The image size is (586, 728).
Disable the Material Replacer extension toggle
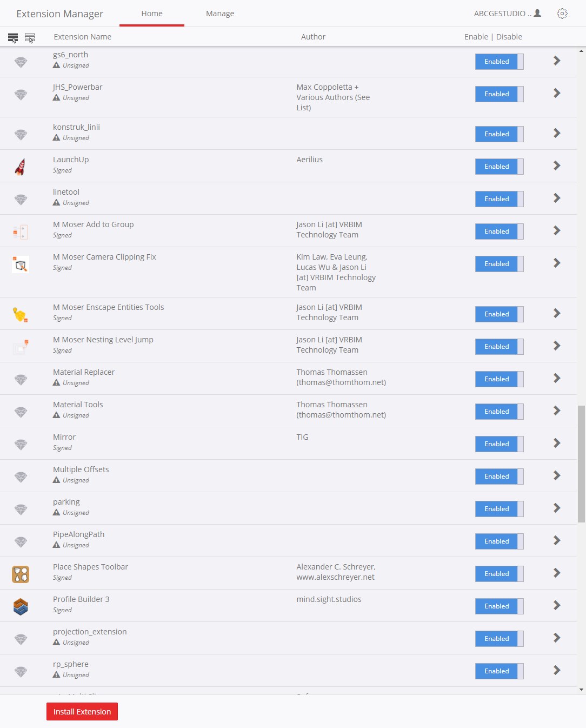pos(500,379)
